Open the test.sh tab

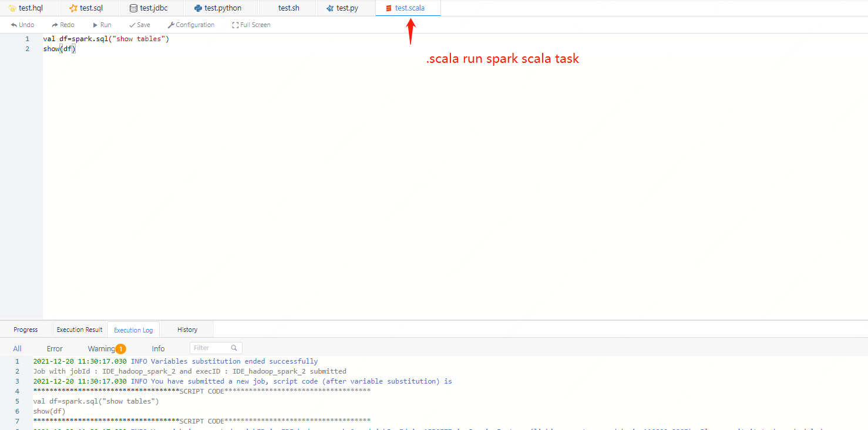[x=288, y=8]
